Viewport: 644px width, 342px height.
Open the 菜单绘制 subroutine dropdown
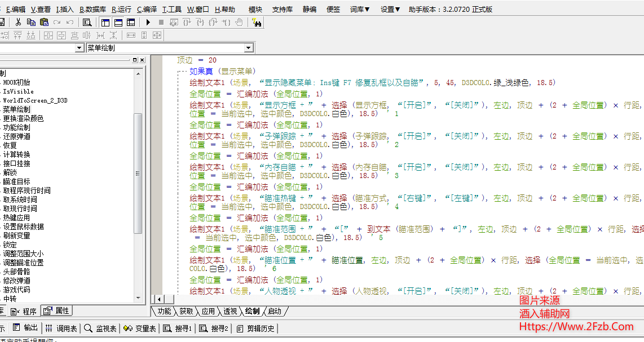[249, 48]
